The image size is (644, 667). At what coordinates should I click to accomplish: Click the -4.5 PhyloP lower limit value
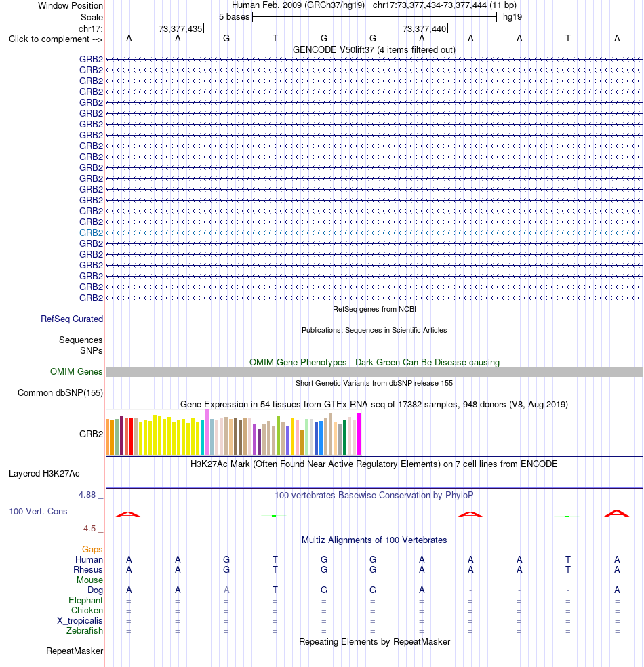pyautogui.click(x=89, y=529)
